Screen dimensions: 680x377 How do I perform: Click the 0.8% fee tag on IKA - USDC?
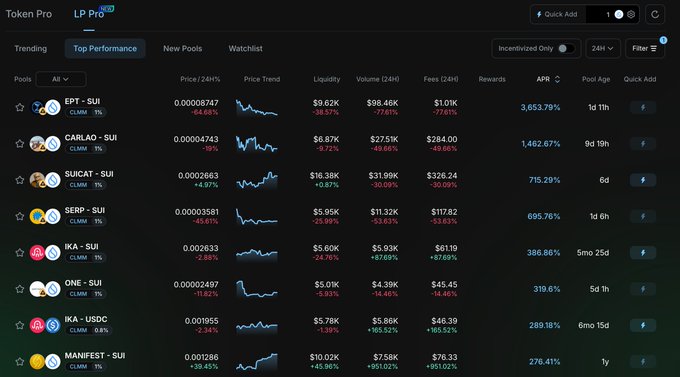point(101,330)
